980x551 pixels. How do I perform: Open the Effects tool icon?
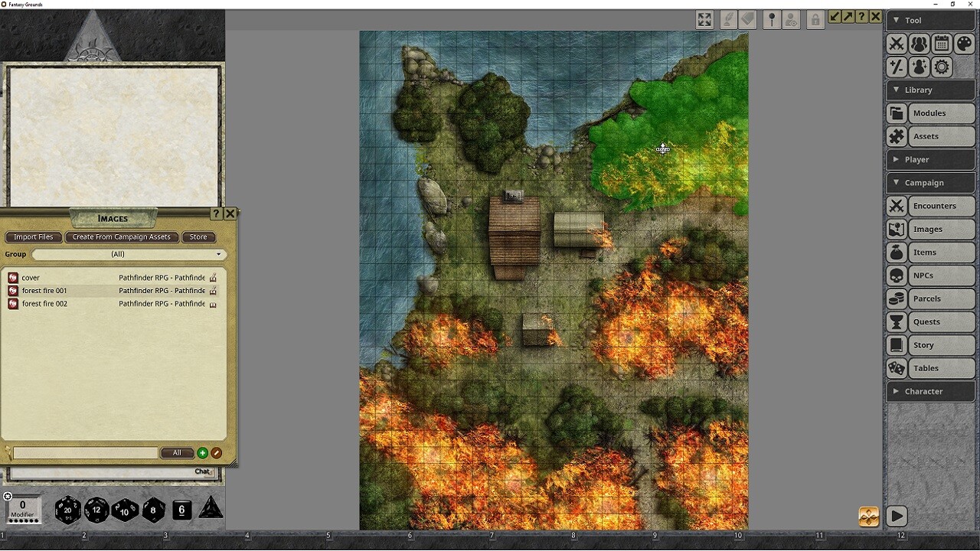(x=918, y=67)
